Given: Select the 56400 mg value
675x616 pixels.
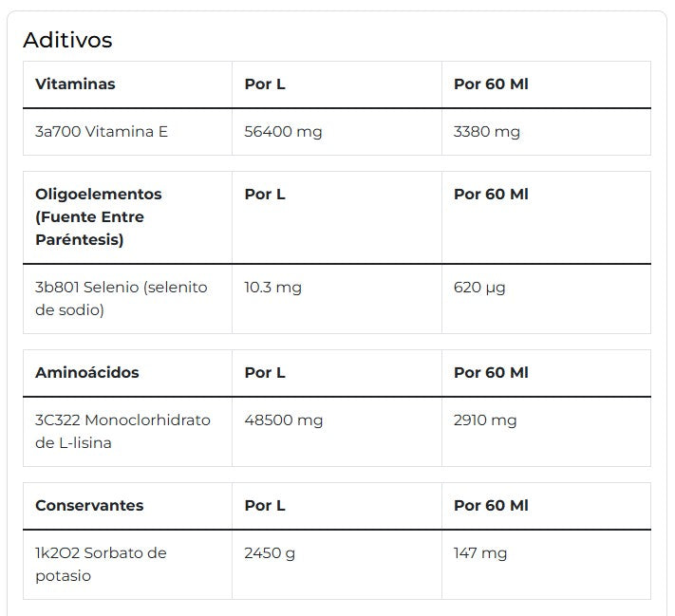Looking at the screenshot, I should 283,131.
